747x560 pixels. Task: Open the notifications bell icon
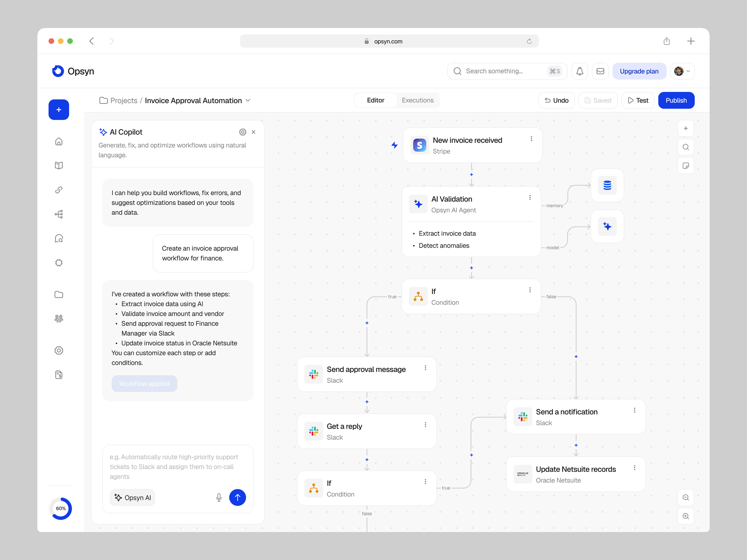pyautogui.click(x=580, y=71)
